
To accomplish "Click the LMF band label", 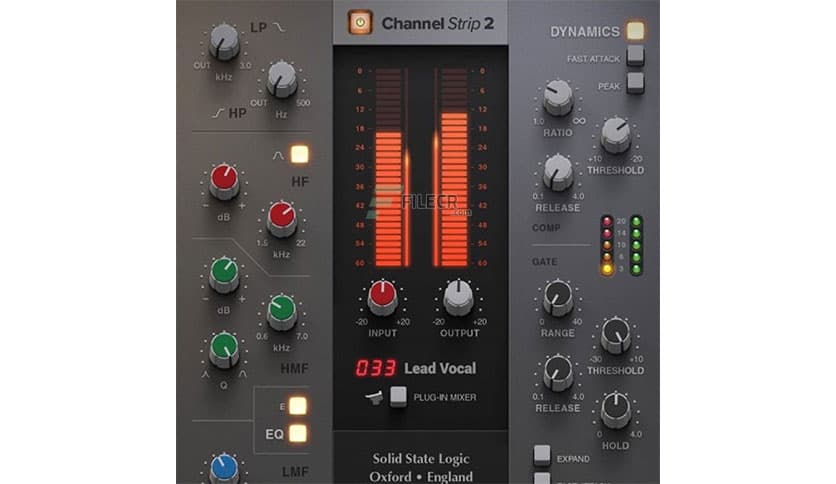I will tap(295, 471).
